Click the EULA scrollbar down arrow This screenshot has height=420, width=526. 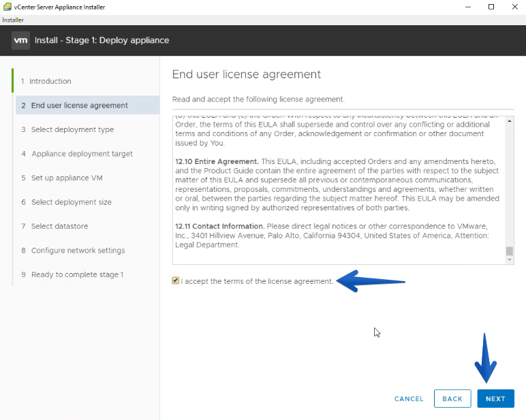pos(510,260)
